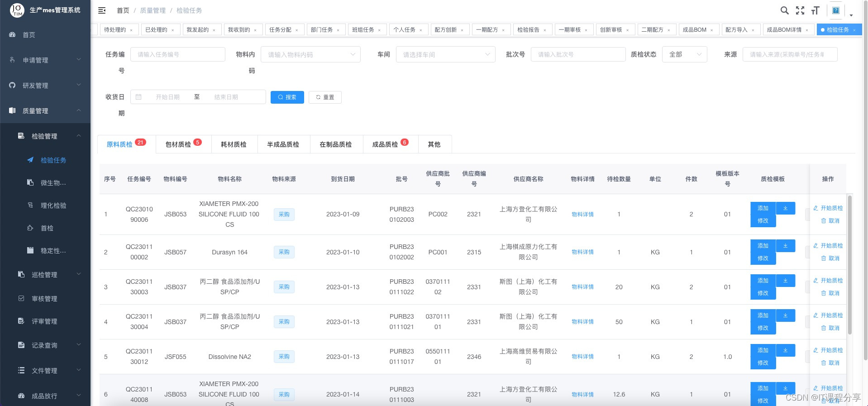The height and width of the screenshot is (406, 868).
Task: Click the 首页 dashboard icon in sidebar
Action: [13, 35]
